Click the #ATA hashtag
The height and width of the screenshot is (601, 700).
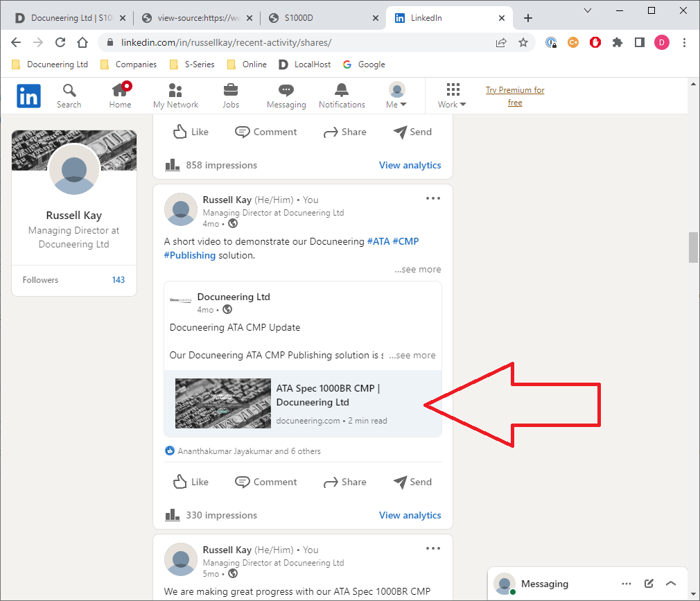[x=378, y=241]
